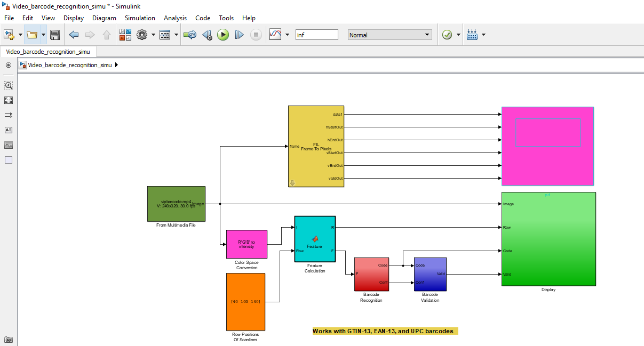This screenshot has width=644, height=346.
Task: Open Model Configuration Parameters gear
Action: point(142,35)
